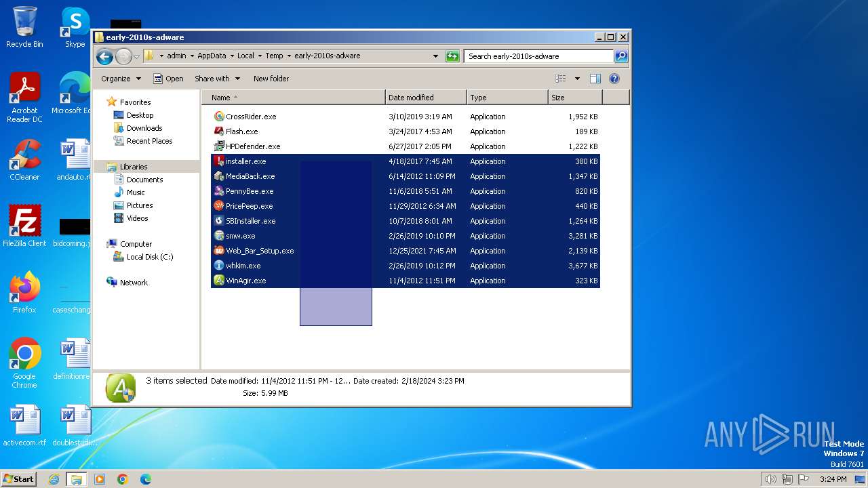Click New folder button
Image resolution: width=868 pixels, height=488 pixels.
[271, 79]
